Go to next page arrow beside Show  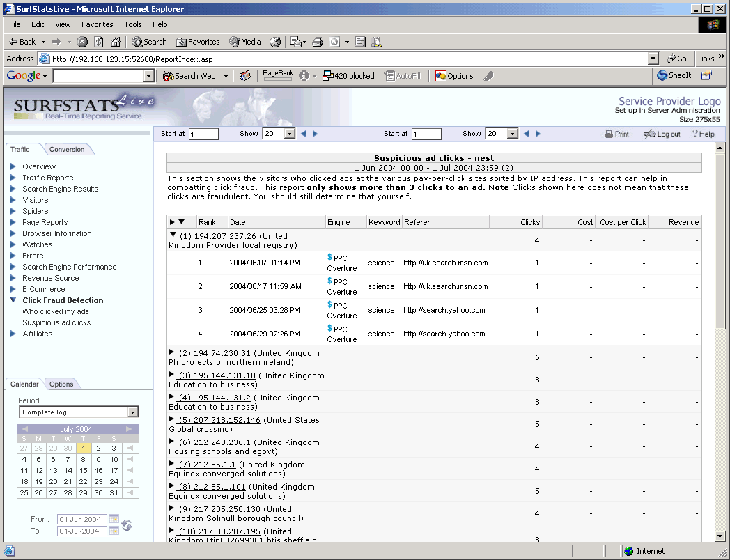point(315,134)
